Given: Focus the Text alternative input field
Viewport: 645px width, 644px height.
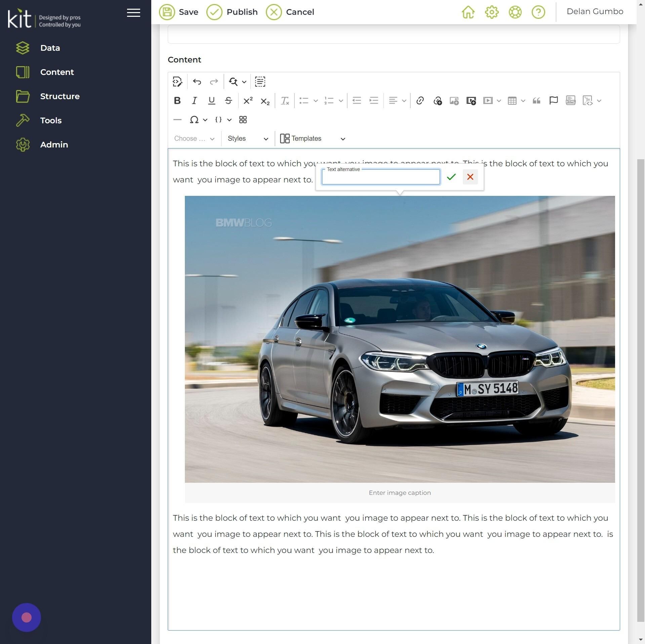Looking at the screenshot, I should click(380, 177).
